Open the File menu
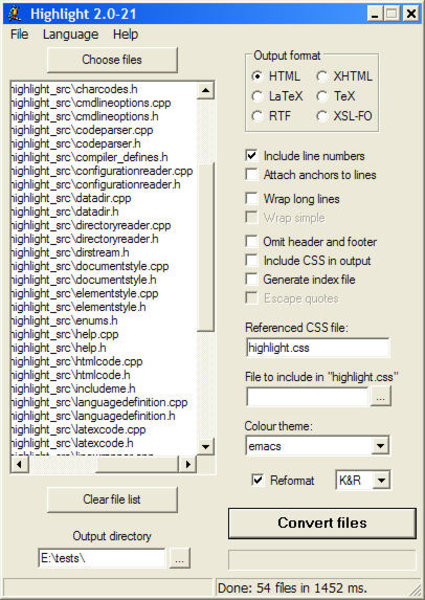Screen dimensions: 425x600 tap(19, 34)
